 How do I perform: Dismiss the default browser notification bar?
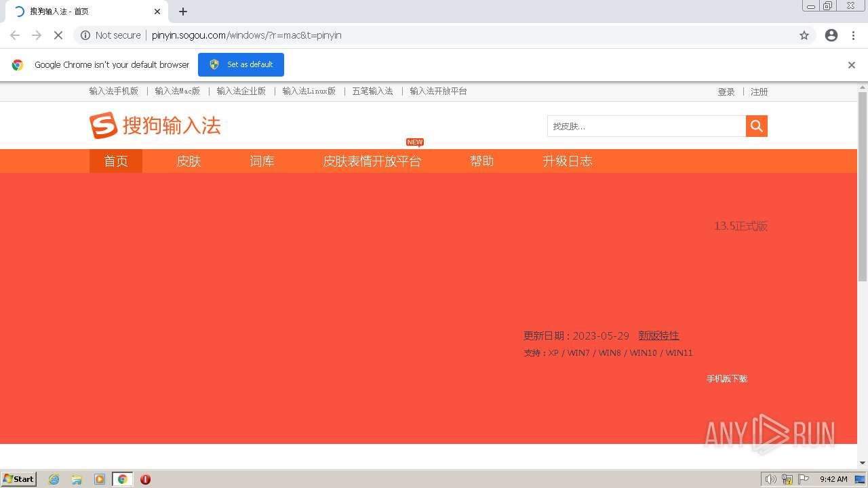click(x=852, y=65)
